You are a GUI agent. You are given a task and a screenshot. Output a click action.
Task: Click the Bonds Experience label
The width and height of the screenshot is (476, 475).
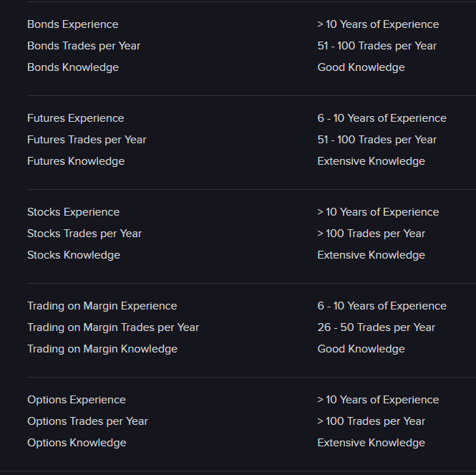(72, 24)
